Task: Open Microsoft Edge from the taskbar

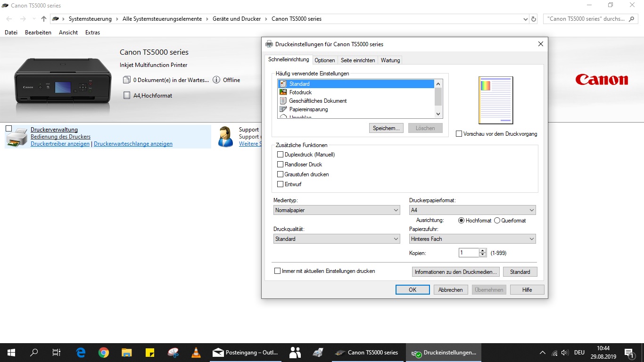Action: (x=81, y=353)
